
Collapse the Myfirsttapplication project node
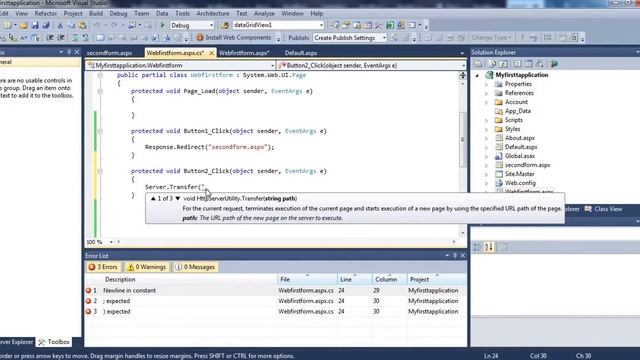click(x=477, y=75)
